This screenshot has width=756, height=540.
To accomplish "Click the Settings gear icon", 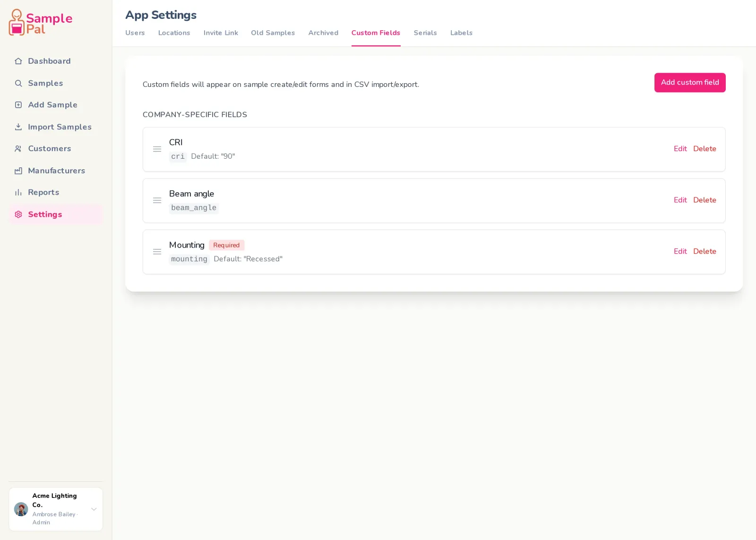I will tap(18, 214).
